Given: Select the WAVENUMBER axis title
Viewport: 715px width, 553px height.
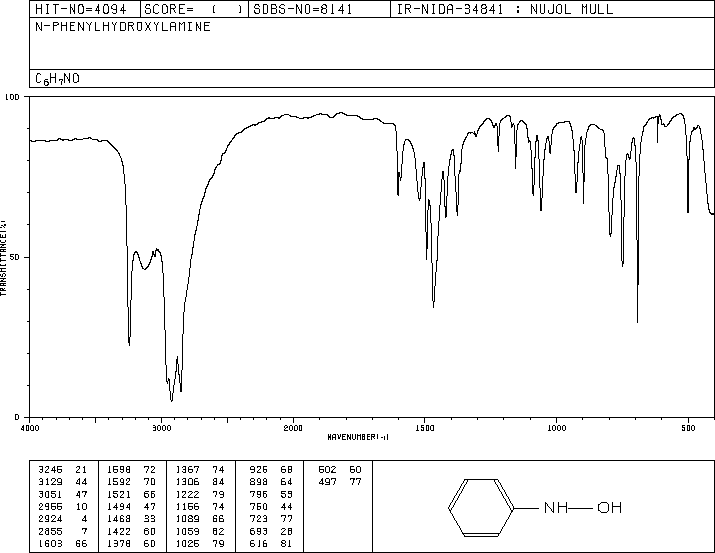Looking at the screenshot, I should pos(358,437).
